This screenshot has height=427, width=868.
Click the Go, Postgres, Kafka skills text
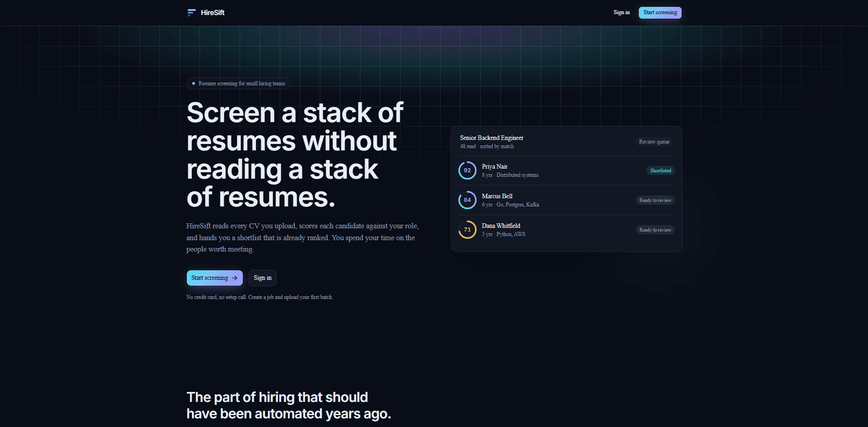tap(518, 205)
